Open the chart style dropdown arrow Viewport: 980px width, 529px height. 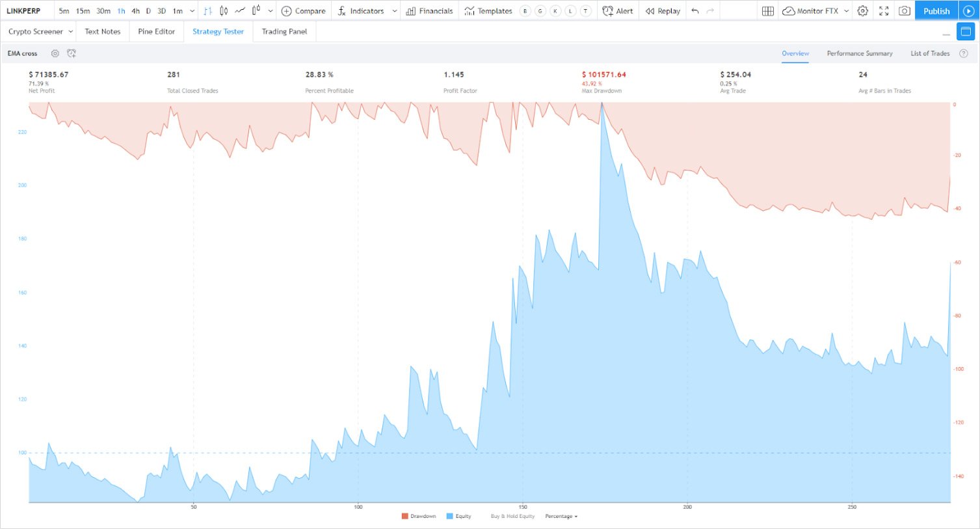(x=271, y=11)
